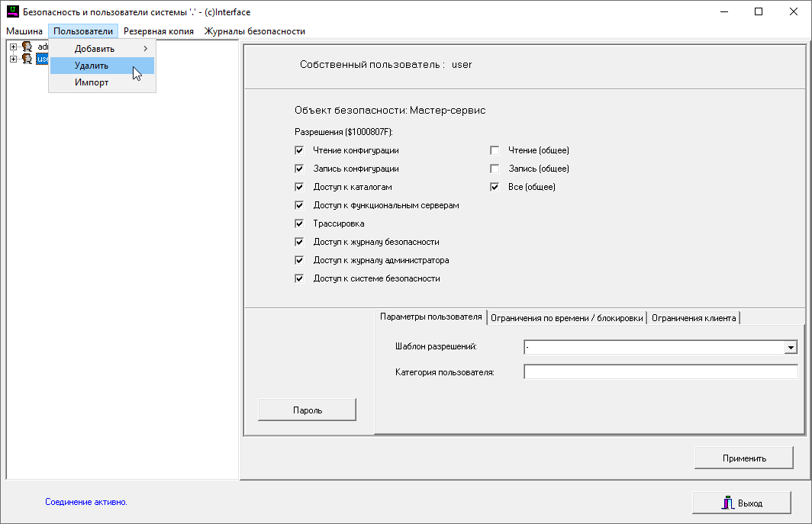Click the application icon in title bar
The width and height of the screenshot is (812, 524).
11,12
